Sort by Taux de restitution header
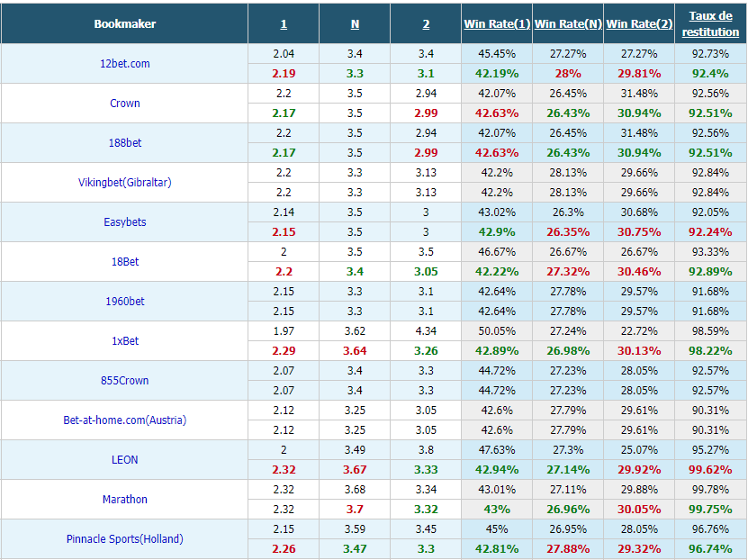The image size is (748, 560). pyautogui.click(x=710, y=23)
